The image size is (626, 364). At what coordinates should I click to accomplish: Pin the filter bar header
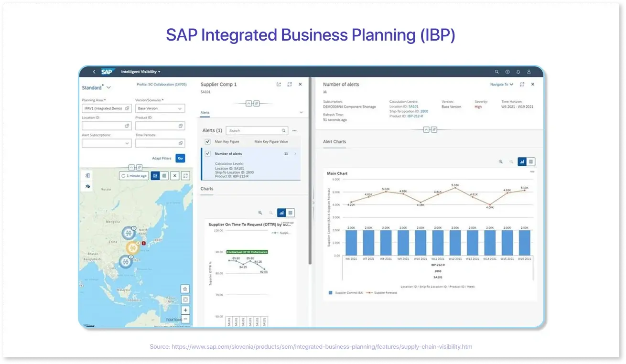[139, 167]
